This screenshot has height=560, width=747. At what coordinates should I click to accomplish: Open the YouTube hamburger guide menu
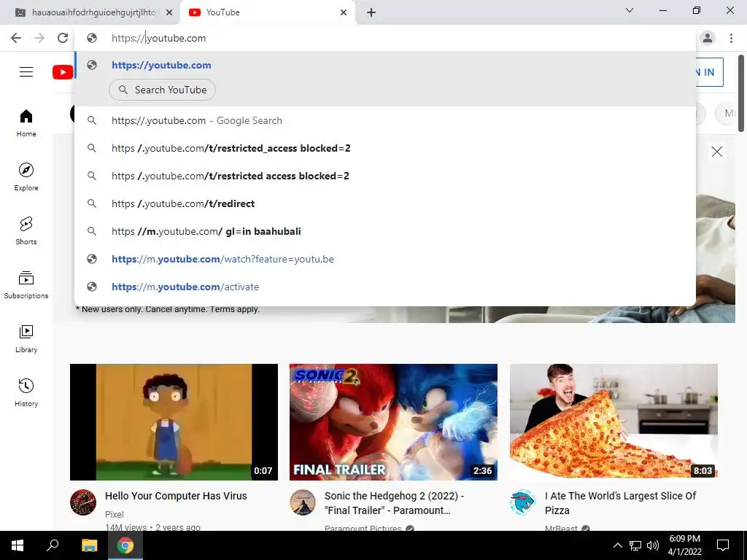(x=26, y=72)
